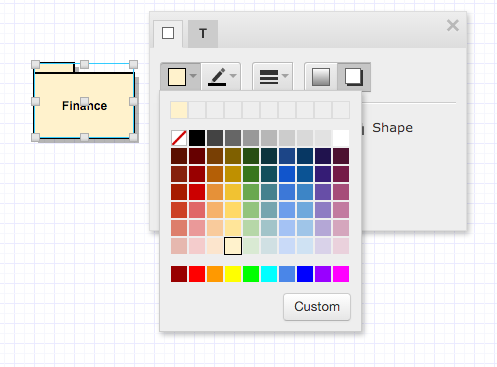497x367 pixels.
Task: Pick the white swatch in gray row
Action: click(341, 138)
